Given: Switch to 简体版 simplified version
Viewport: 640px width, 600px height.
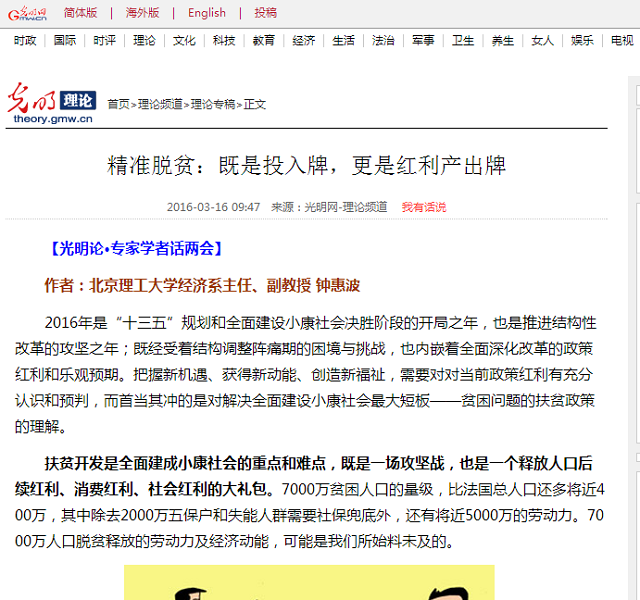Looking at the screenshot, I should click(x=81, y=13).
